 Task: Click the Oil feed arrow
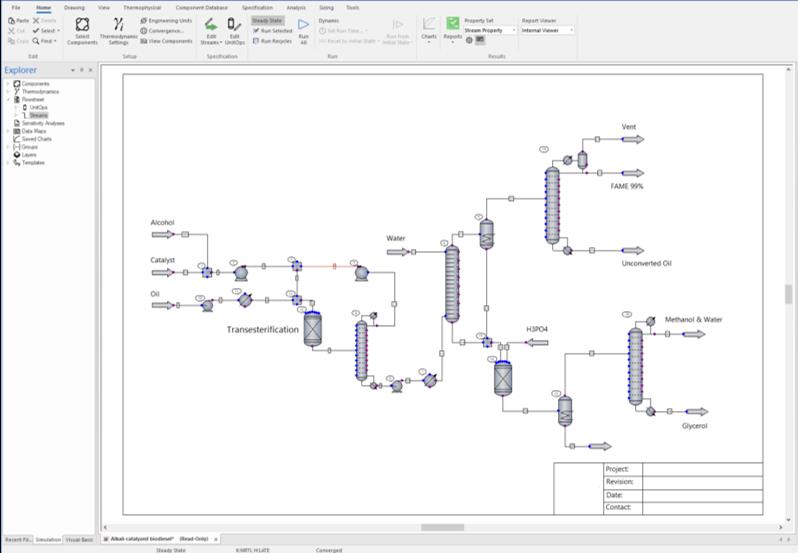point(163,305)
